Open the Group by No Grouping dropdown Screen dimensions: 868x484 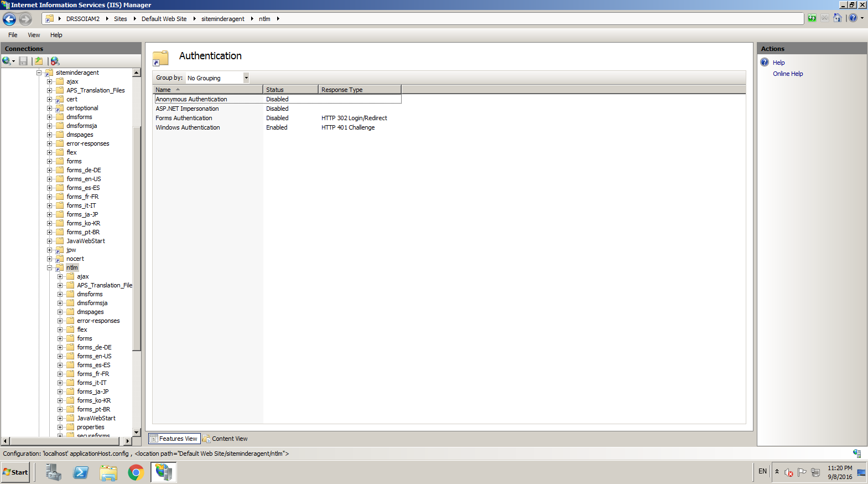click(x=217, y=78)
